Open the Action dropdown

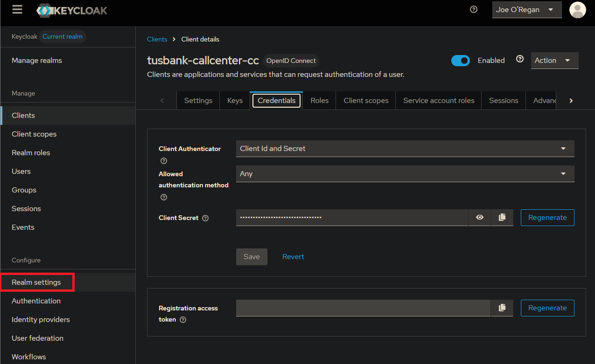point(554,61)
